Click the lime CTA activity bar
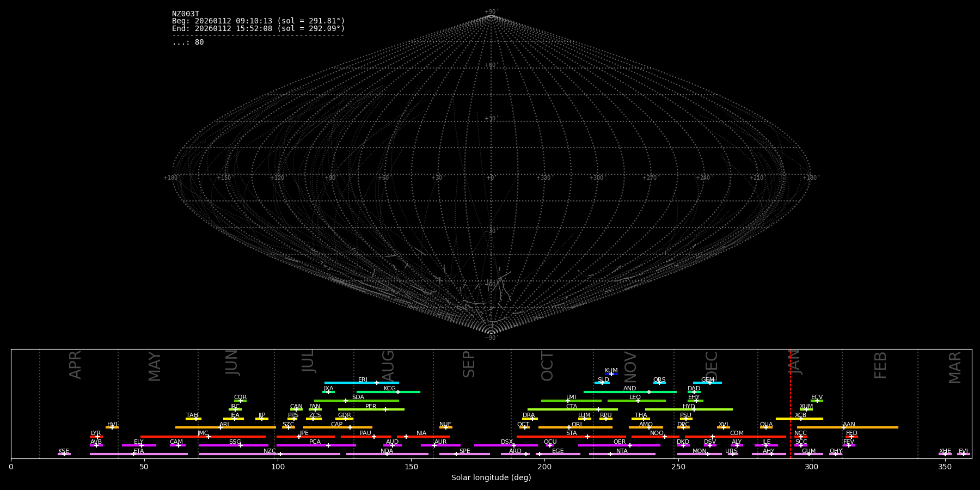980x490 pixels. point(573,409)
